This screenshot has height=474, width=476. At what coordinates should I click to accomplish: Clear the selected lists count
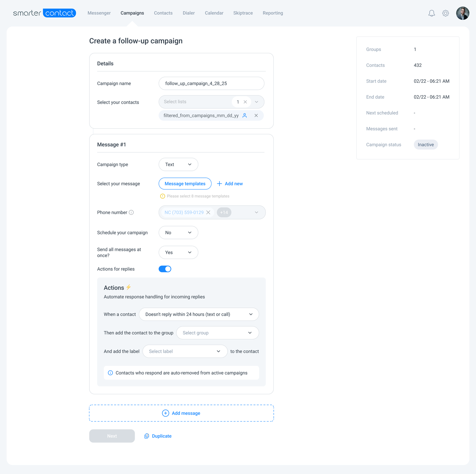[x=245, y=102]
